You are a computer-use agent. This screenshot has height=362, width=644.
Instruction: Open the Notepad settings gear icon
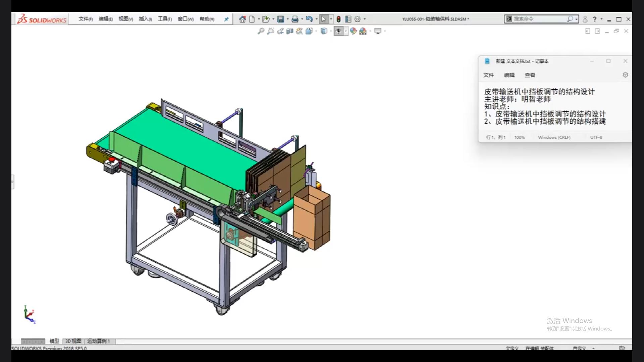[x=625, y=75]
